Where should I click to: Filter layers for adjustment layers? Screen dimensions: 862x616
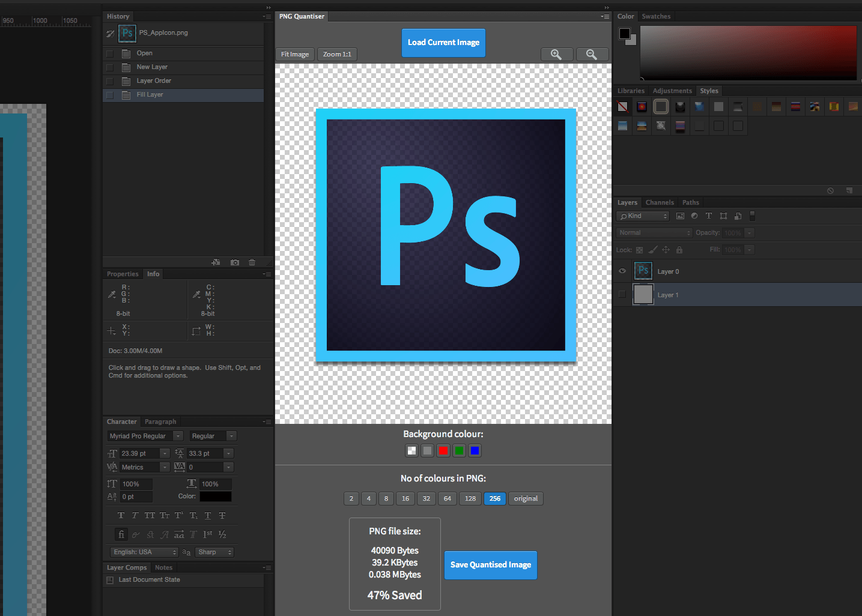click(694, 216)
